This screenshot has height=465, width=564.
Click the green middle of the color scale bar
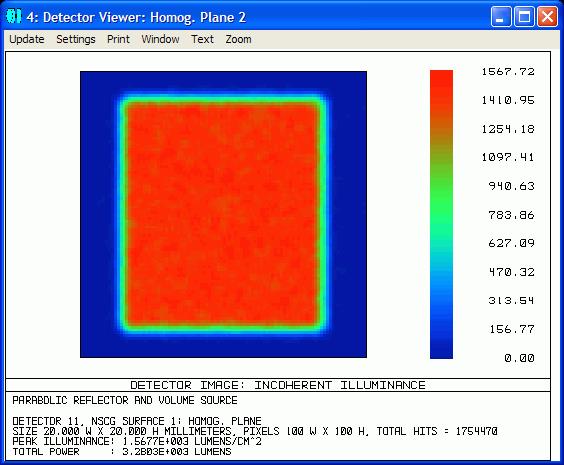tap(441, 201)
